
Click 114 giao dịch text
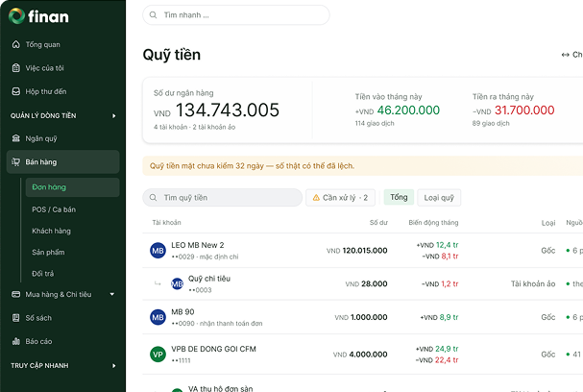click(x=375, y=123)
